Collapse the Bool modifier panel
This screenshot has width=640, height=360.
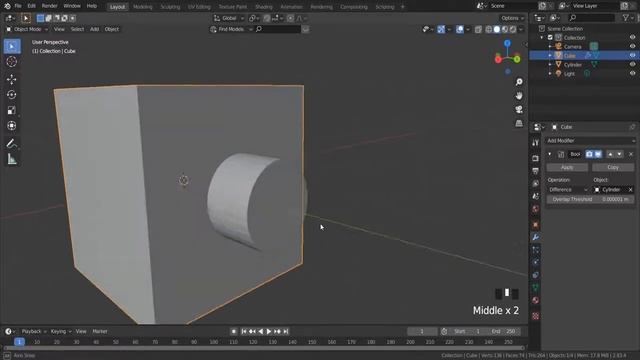(550, 154)
